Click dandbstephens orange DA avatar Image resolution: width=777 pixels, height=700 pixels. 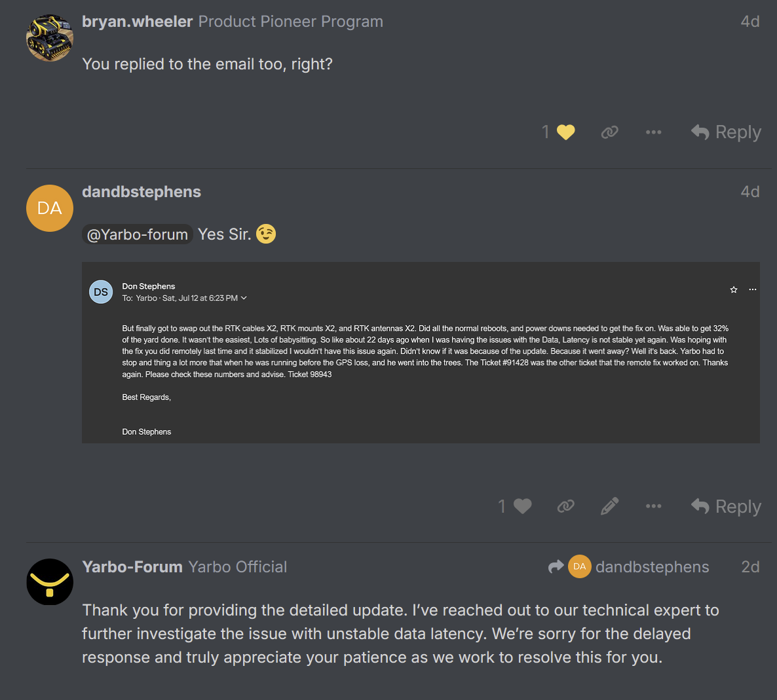[50, 208]
